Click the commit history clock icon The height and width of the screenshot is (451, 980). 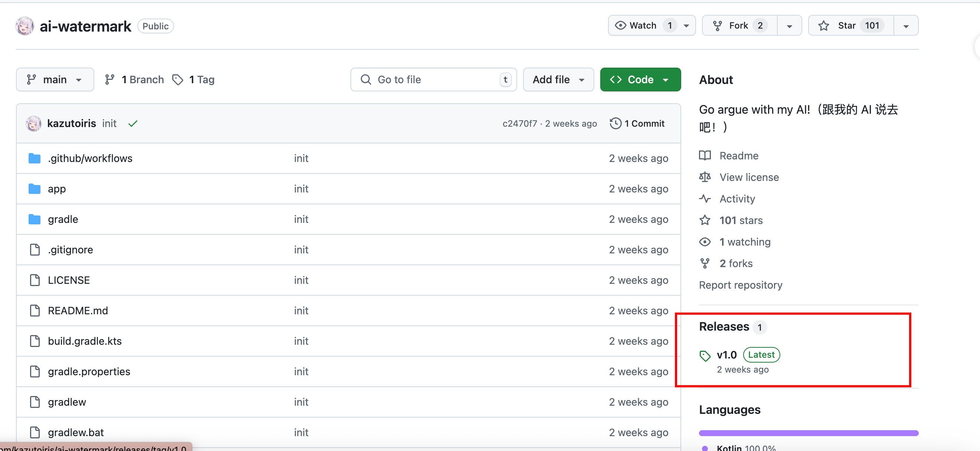point(615,123)
